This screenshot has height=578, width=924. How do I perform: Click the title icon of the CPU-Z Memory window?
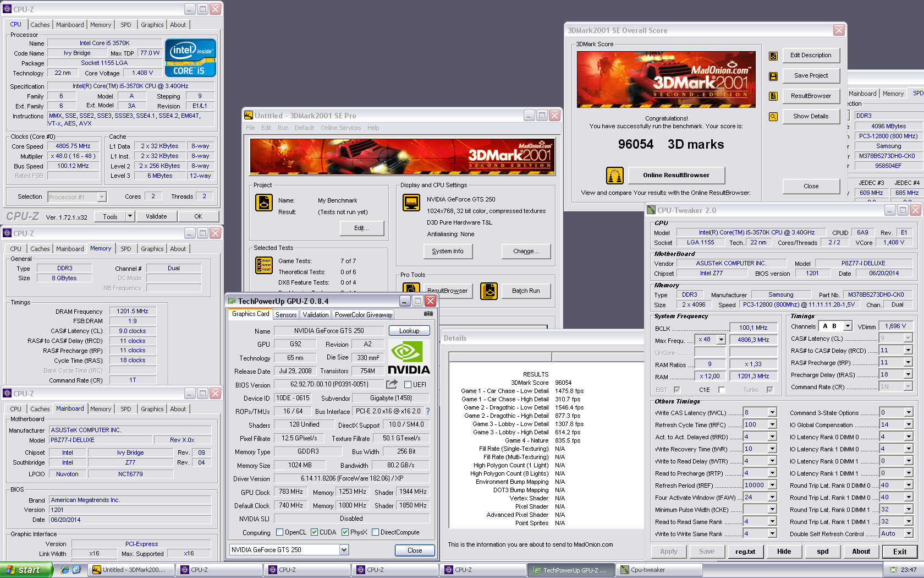coord(7,233)
